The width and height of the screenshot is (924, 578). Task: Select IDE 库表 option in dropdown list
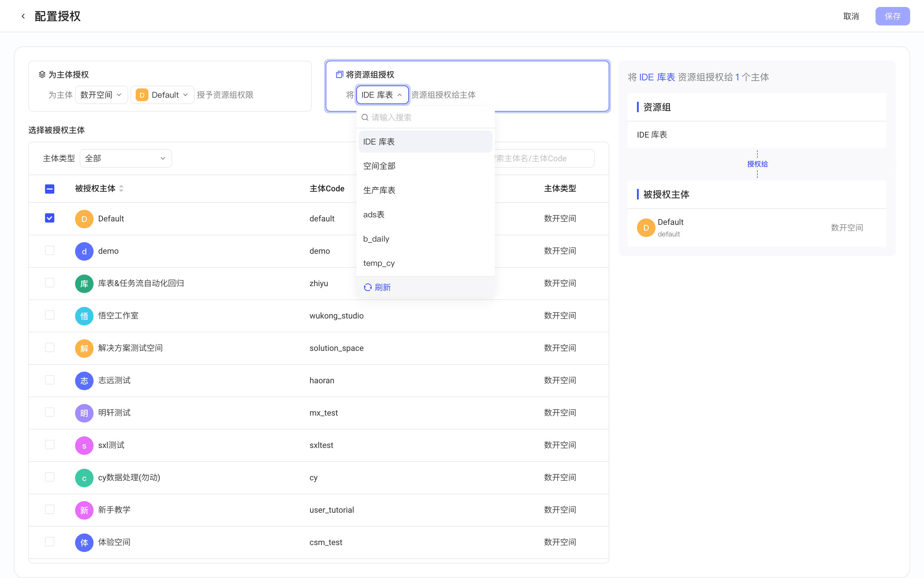pos(425,142)
